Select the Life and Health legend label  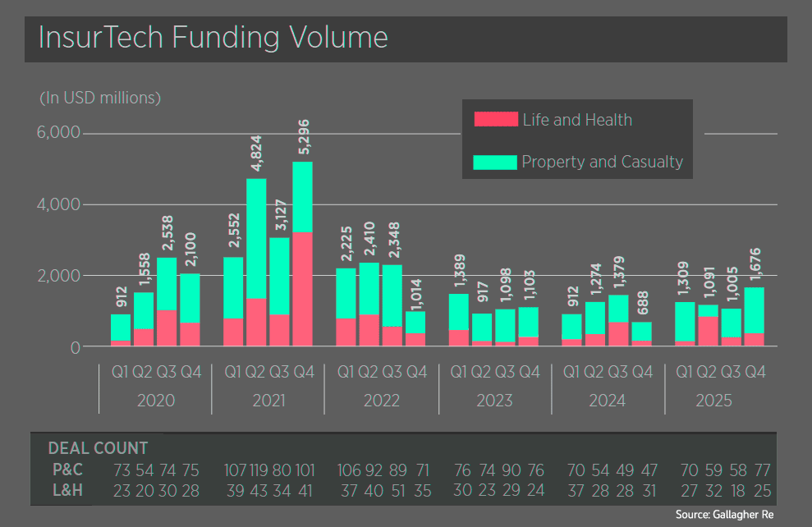(577, 120)
